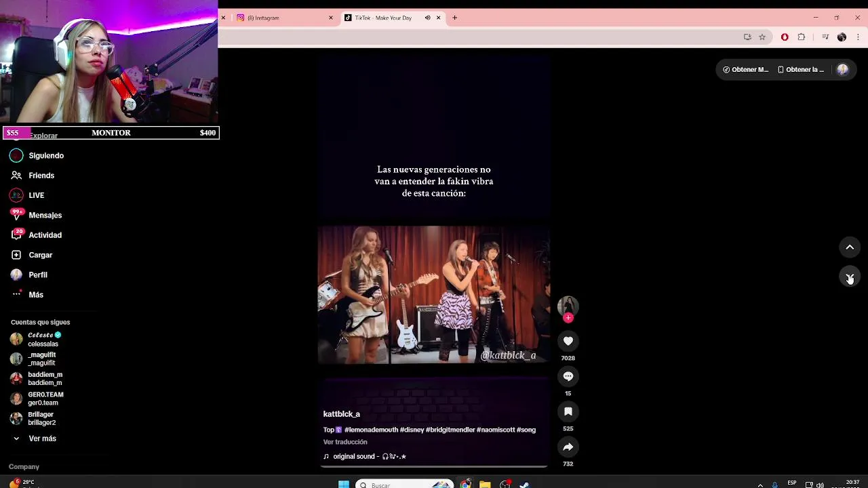
Task: Click the #disney hashtag
Action: pos(412,430)
